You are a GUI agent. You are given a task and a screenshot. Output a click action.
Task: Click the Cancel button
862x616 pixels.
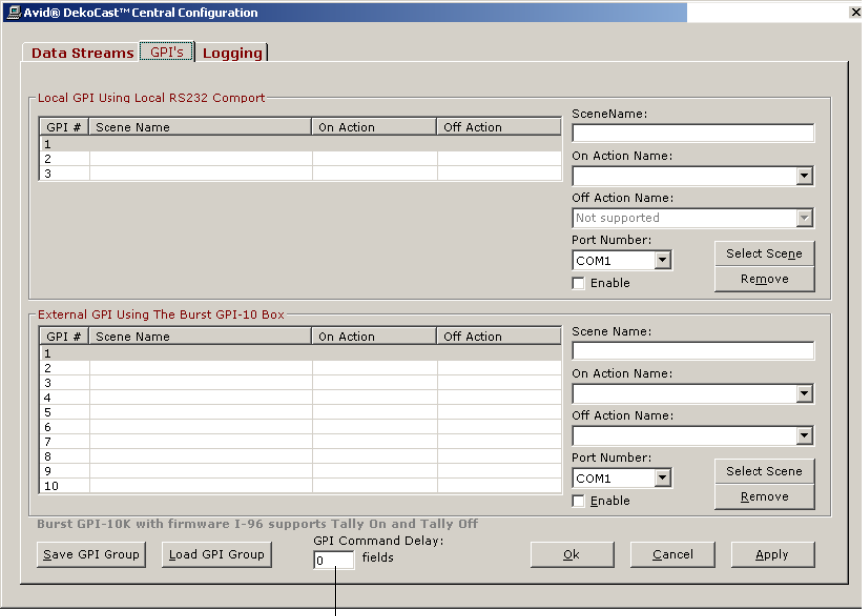[x=672, y=554]
